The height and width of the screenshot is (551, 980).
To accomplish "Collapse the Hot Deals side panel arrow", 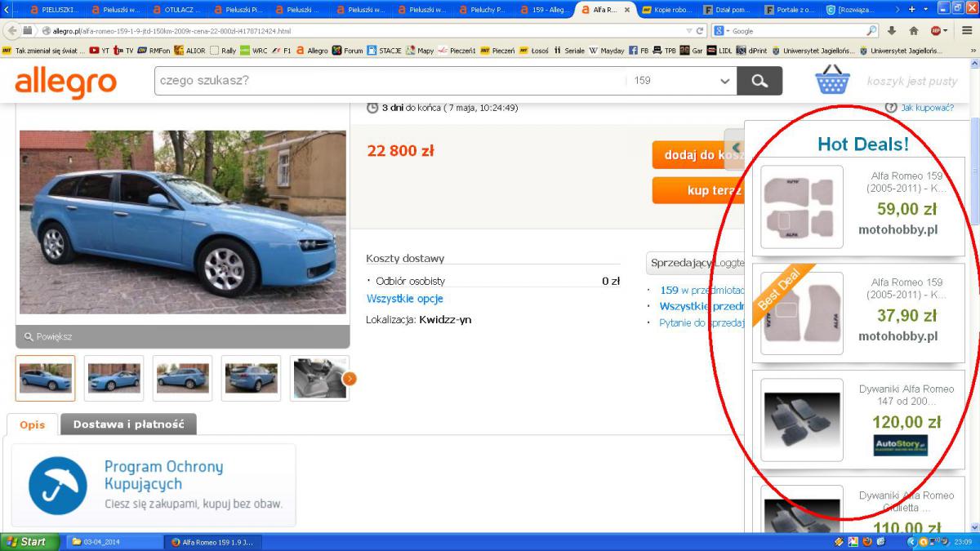I will pyautogui.click(x=734, y=147).
